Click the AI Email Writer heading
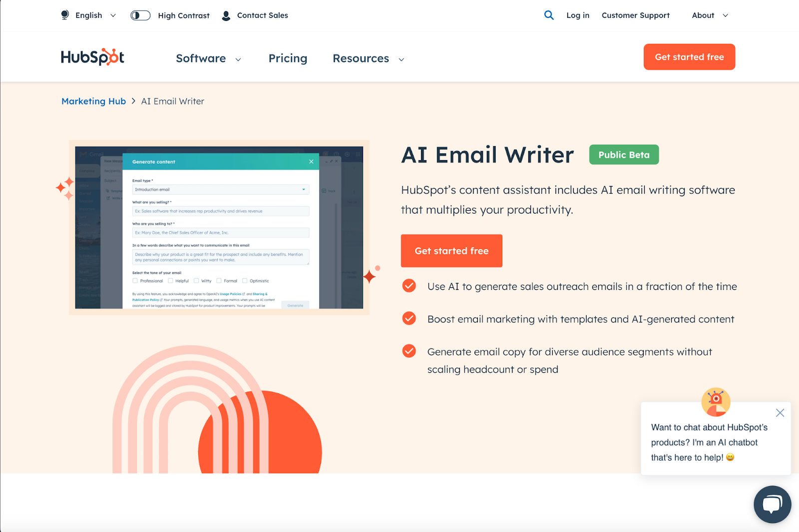 click(487, 155)
